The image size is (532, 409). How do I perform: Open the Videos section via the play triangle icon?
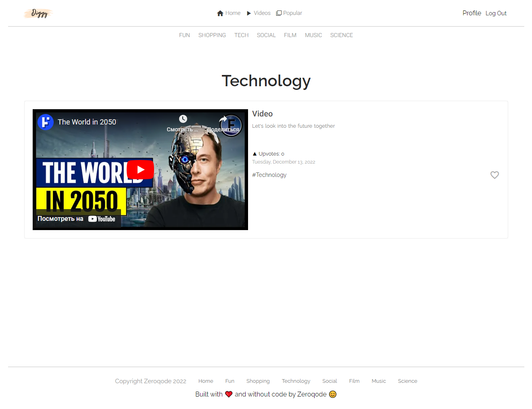(x=249, y=13)
